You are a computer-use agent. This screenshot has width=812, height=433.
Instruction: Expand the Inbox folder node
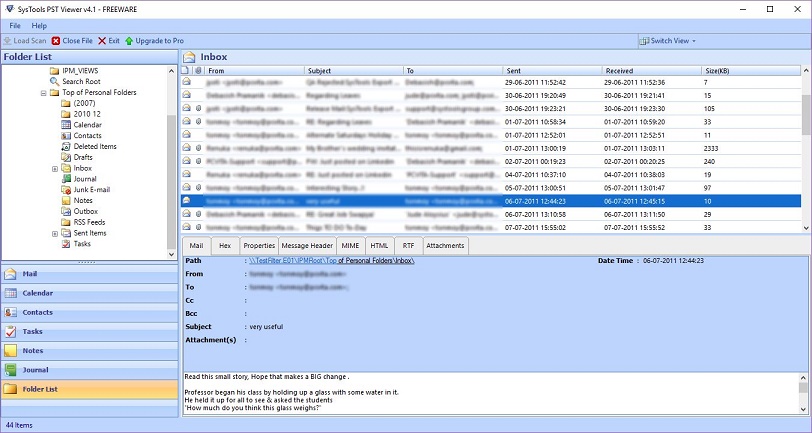[x=55, y=169]
